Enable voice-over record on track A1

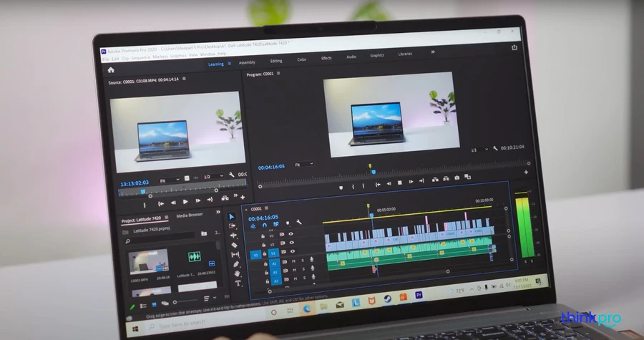[x=312, y=260]
